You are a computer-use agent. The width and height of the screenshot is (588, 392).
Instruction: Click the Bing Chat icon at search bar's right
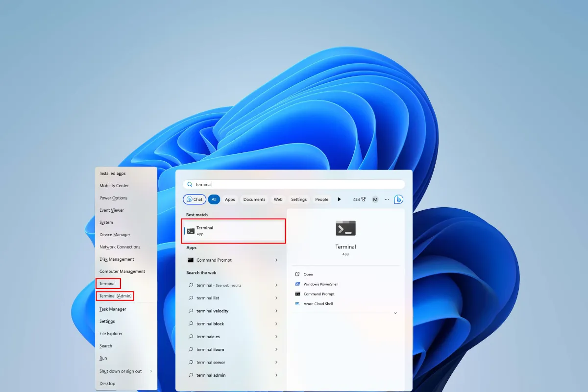tap(398, 199)
